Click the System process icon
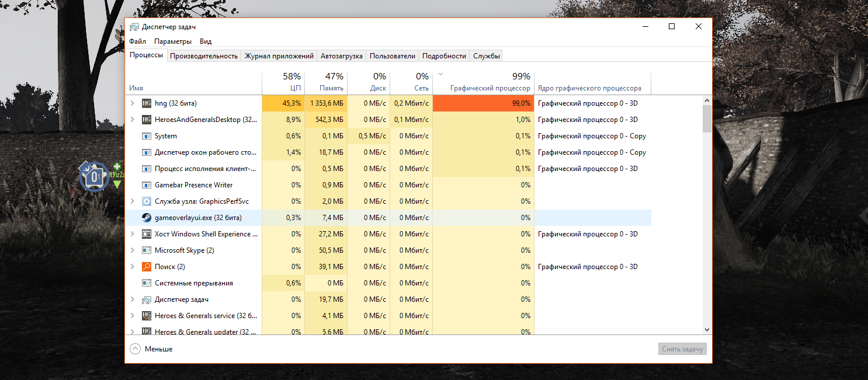 147,136
